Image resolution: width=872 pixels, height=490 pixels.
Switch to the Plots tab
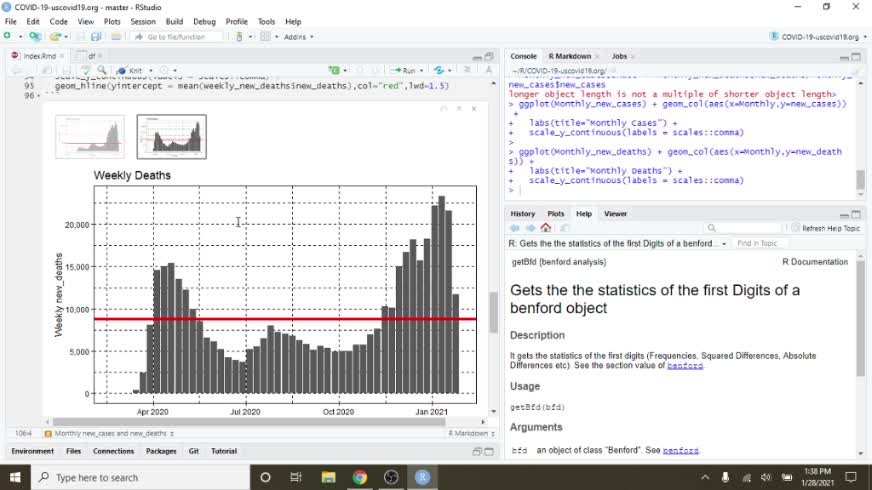coord(555,214)
